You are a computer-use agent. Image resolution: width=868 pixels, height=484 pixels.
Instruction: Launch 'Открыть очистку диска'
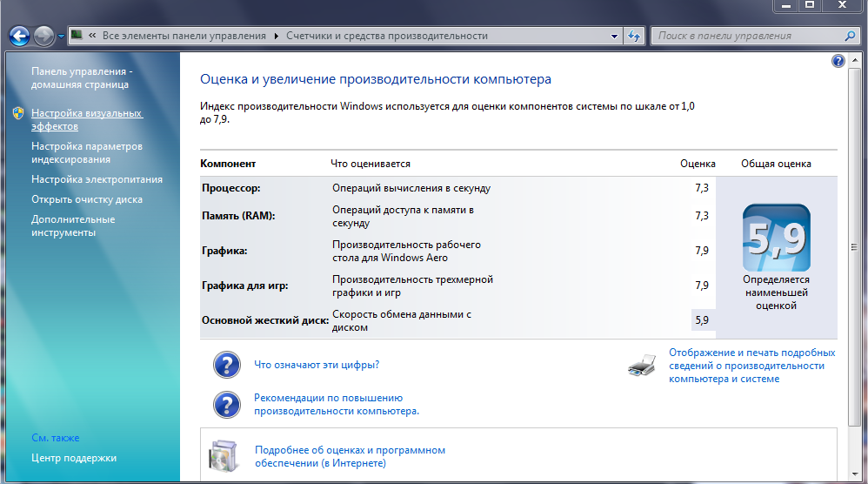pos(87,199)
